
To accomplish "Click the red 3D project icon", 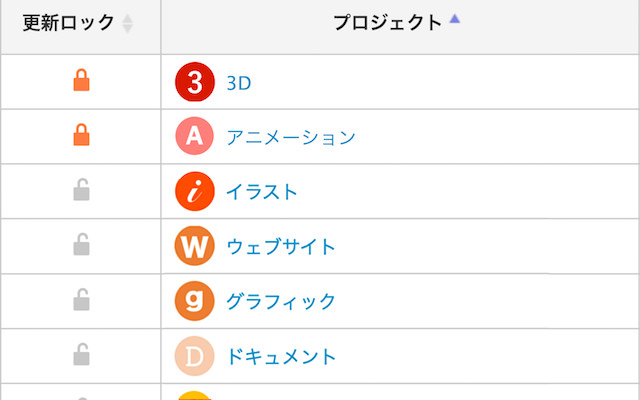I will 195,82.
